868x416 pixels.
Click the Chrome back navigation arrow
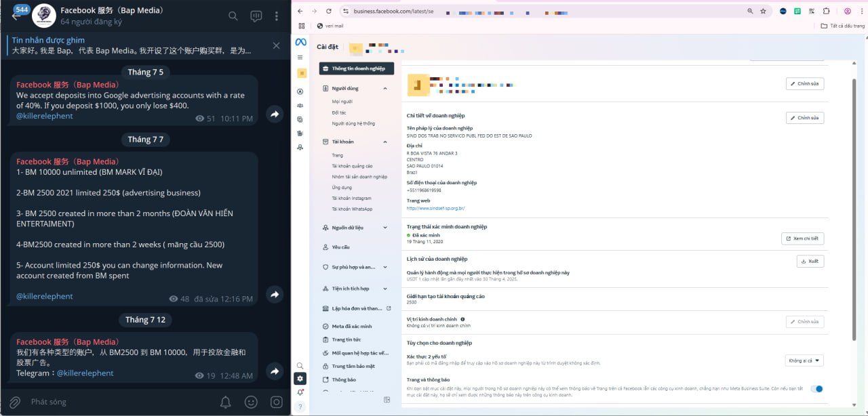pos(299,12)
